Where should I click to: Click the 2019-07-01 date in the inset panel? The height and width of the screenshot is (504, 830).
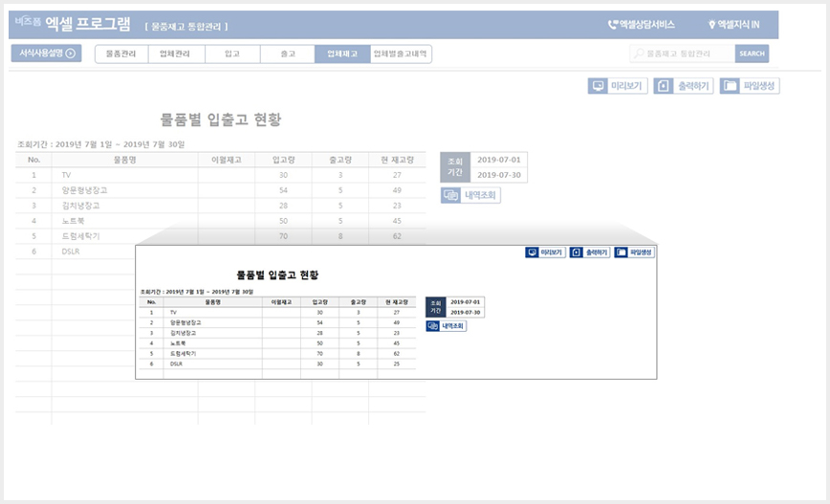tap(465, 302)
